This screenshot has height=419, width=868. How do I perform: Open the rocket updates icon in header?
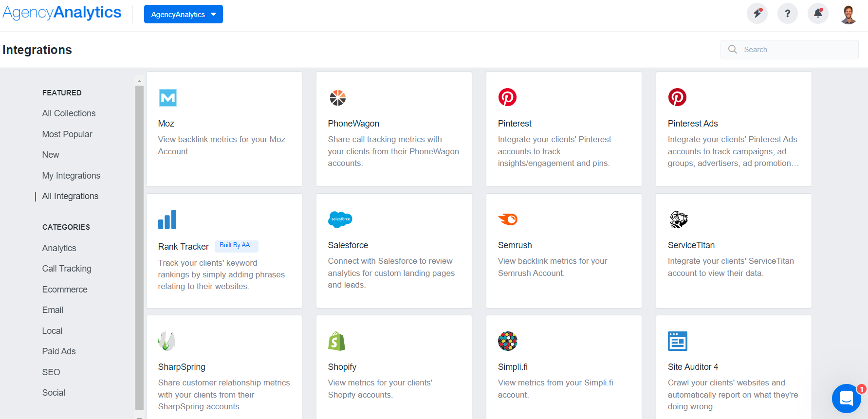pos(757,14)
